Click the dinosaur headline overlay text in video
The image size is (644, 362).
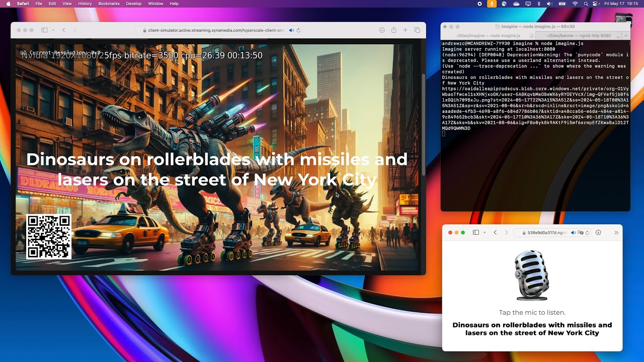pos(217,169)
